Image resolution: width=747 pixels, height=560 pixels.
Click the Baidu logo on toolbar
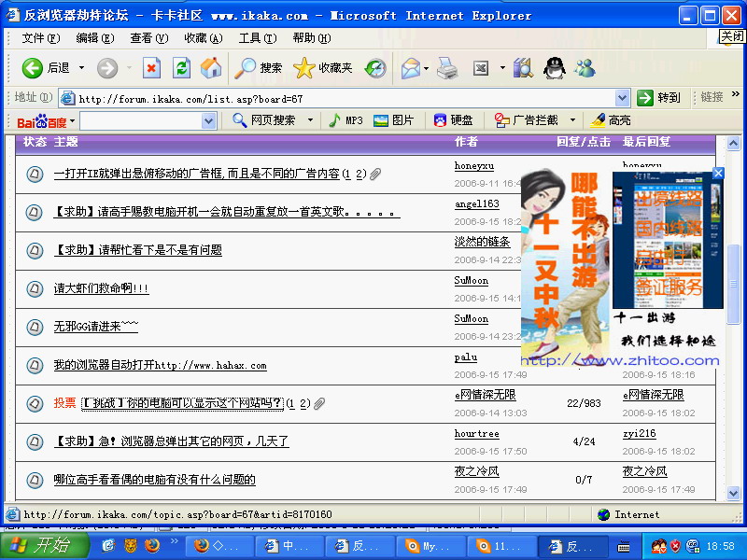(x=41, y=122)
